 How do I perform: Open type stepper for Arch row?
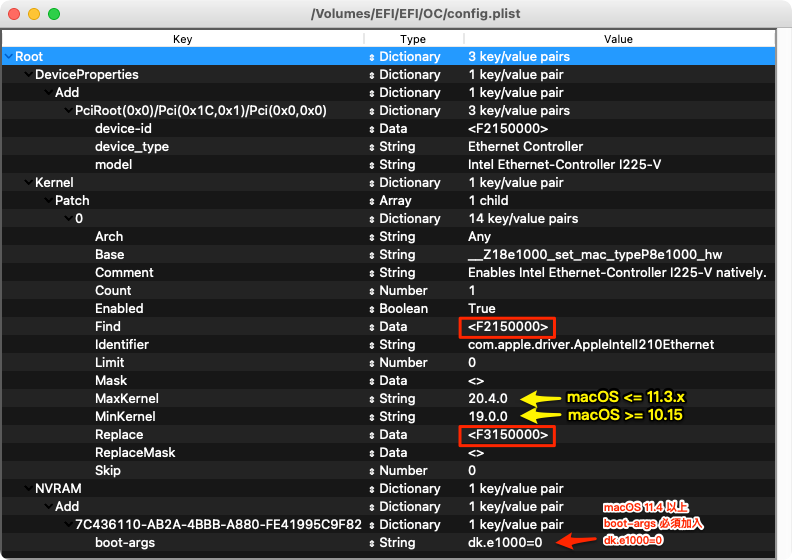click(372, 237)
